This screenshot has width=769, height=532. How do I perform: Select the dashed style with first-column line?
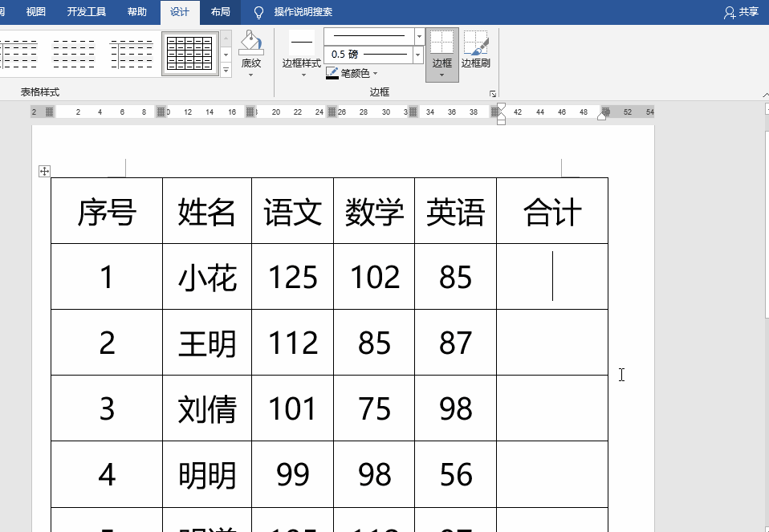pyautogui.click(x=132, y=54)
